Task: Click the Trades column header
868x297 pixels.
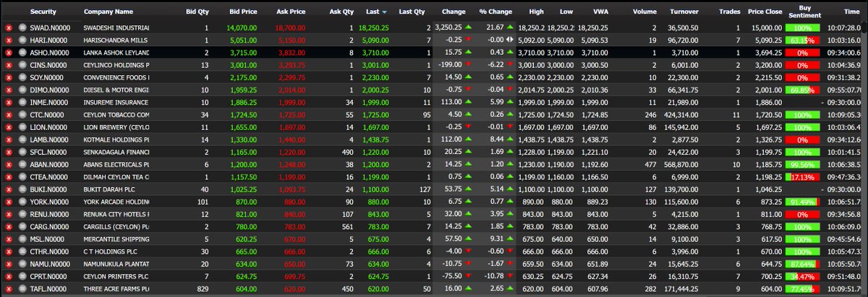Action: pos(729,12)
